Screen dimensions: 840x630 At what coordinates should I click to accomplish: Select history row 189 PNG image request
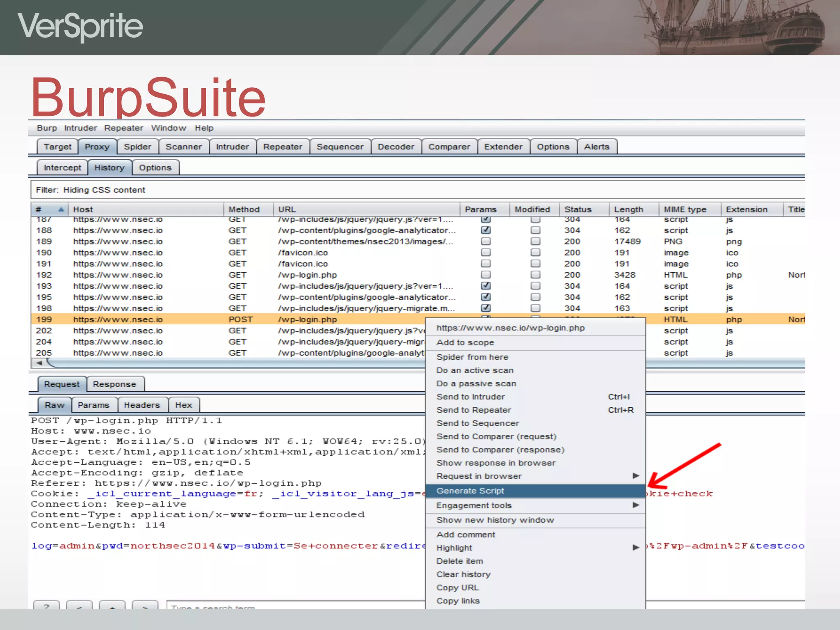pos(418,242)
